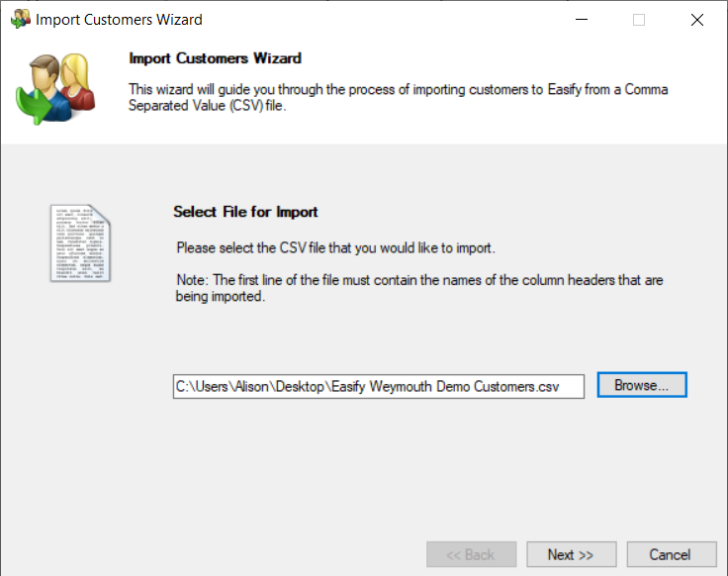This screenshot has height=576, width=728.
Task: Click the CSV file path text field
Action: 378,386
